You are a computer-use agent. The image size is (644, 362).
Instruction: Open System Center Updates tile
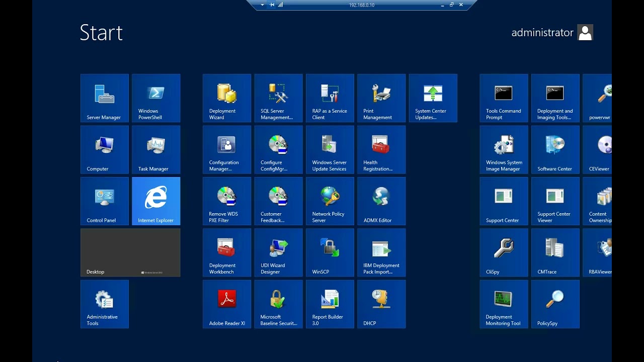point(433,98)
